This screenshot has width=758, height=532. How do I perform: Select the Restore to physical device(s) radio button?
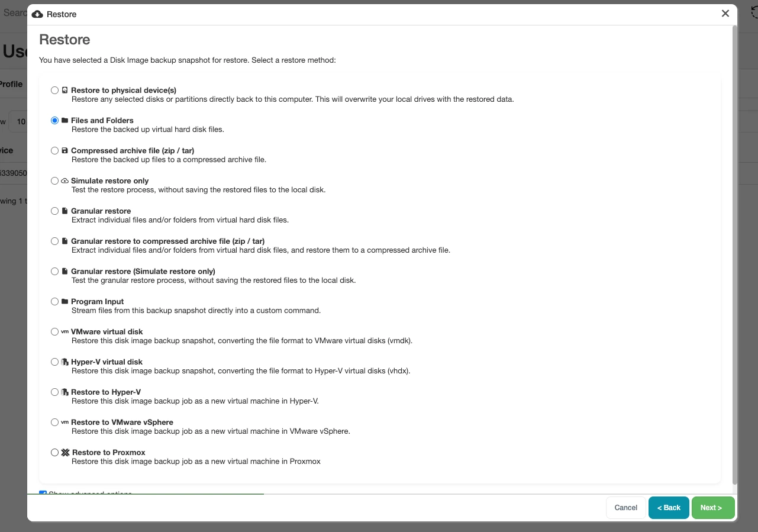tap(55, 90)
